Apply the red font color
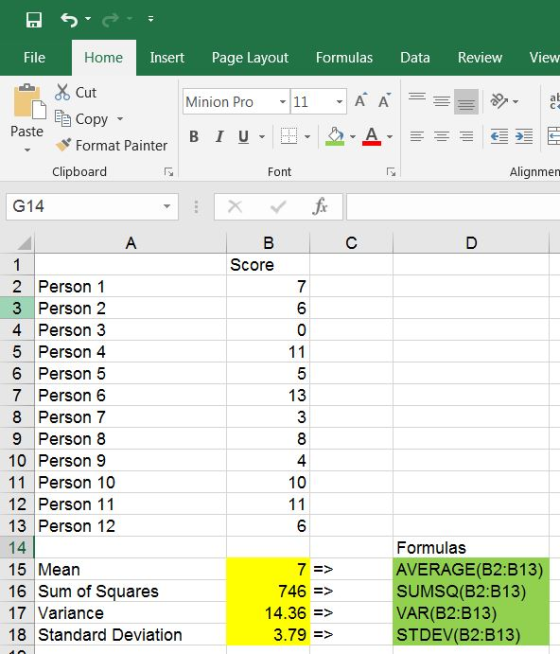Screen dimensions: 560x654 point(372,136)
